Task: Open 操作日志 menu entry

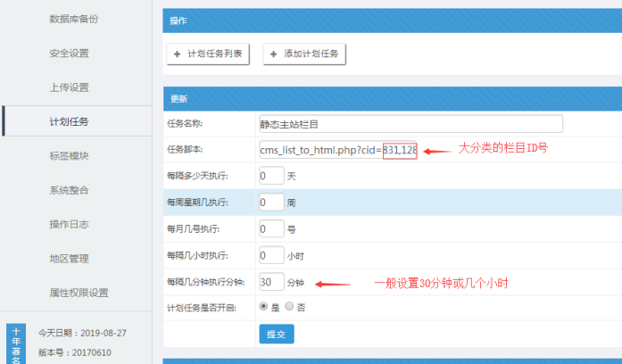Action: coord(69,224)
